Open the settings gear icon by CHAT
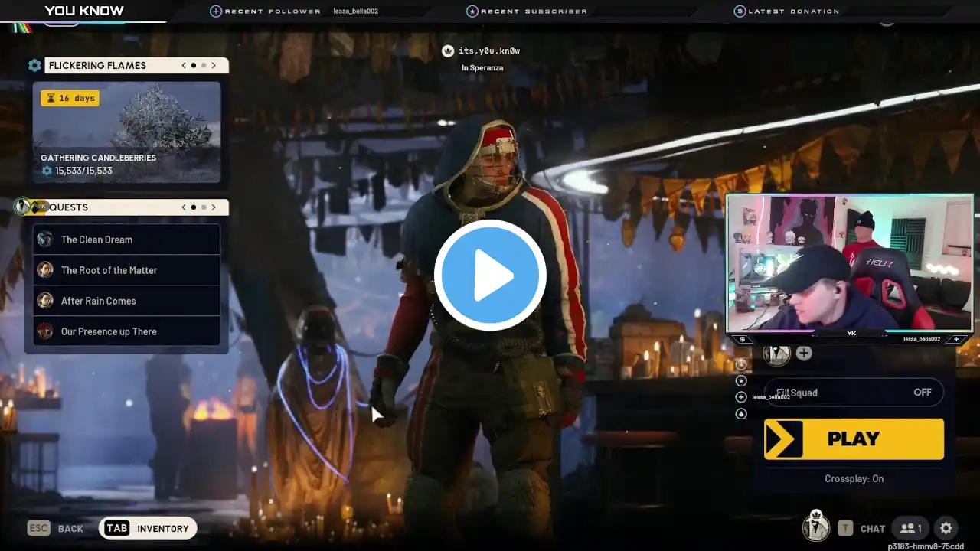 [946, 528]
